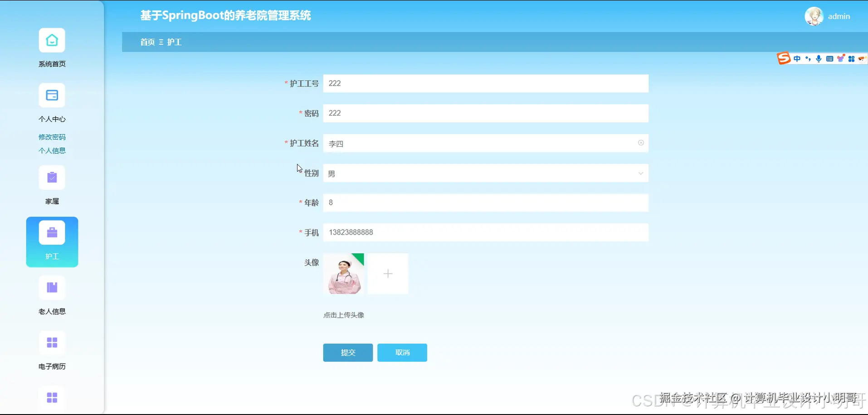Open 个人中心 personal center icon
868x415 pixels.
[x=52, y=95]
